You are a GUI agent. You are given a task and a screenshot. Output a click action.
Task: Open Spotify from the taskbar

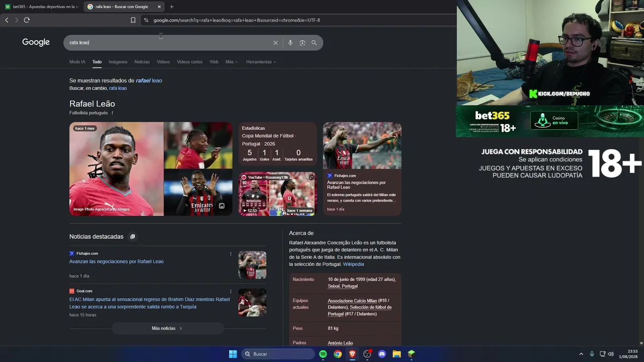tap(323, 354)
